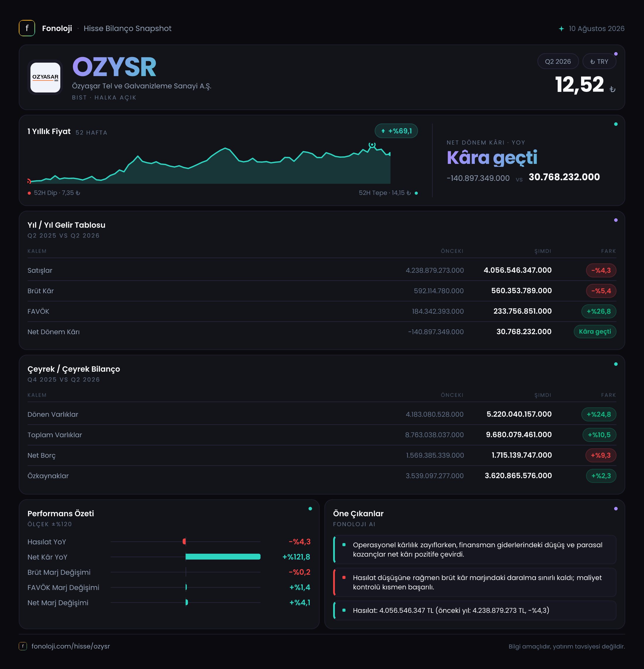Screen dimensions: 644x669
Task: Click the 52-week peak marker on the chart
Action: click(x=372, y=145)
